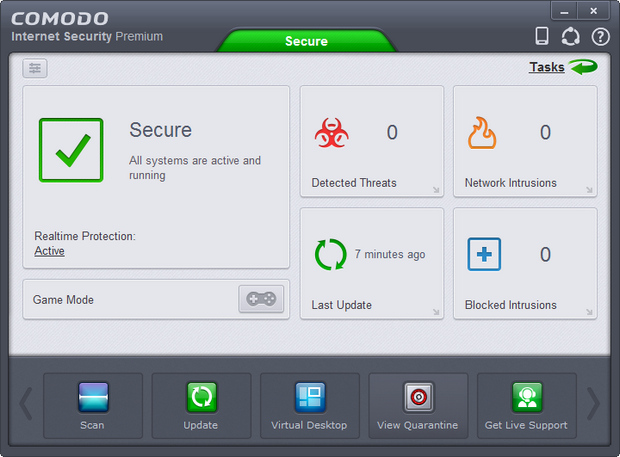
Task: Open View Quarantine
Action: point(418,406)
